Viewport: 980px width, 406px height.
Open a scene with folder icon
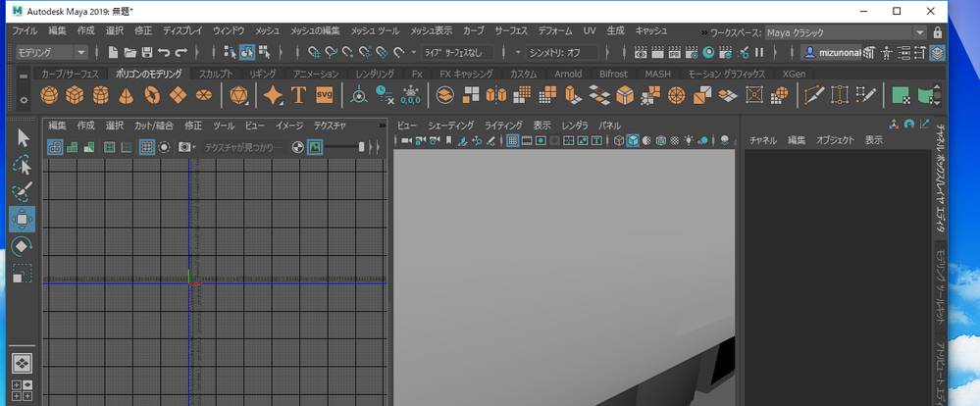130,53
